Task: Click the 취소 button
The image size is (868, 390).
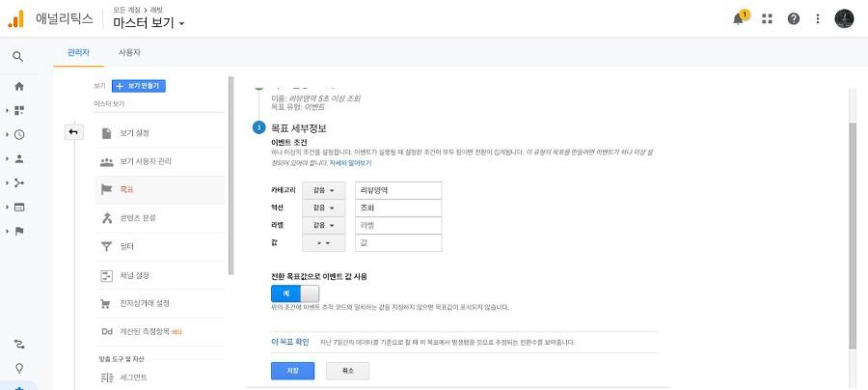Action: [347, 371]
